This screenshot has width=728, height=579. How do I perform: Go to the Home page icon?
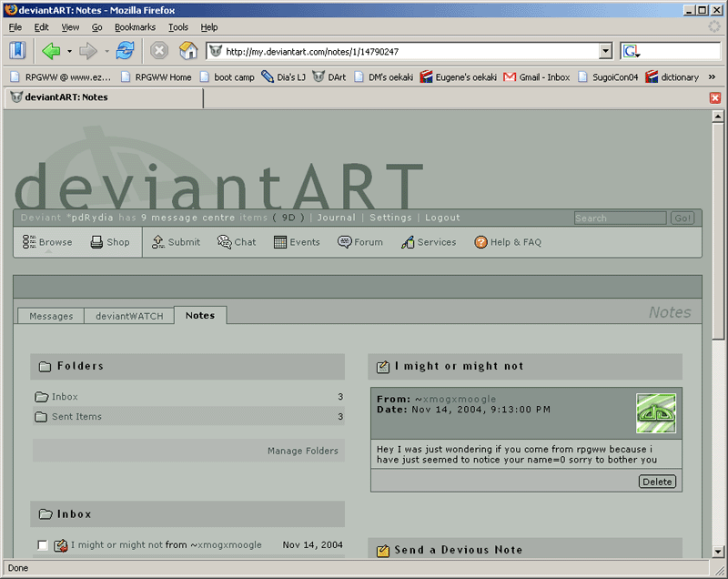pyautogui.click(x=188, y=51)
